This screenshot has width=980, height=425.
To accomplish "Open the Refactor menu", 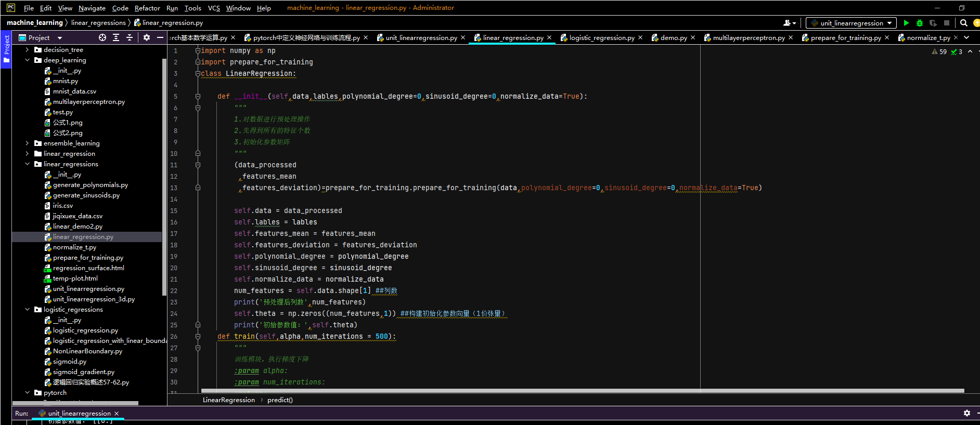I will pyautogui.click(x=147, y=8).
